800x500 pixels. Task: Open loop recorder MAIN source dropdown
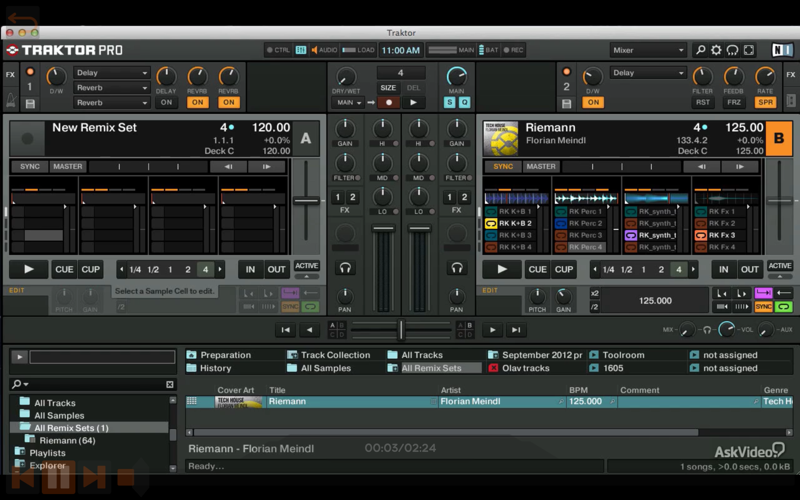(348, 103)
